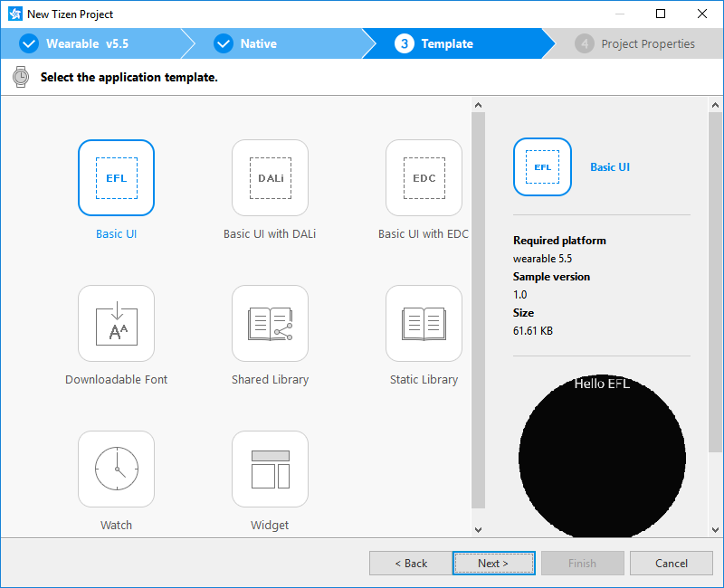Select the Downloadable Font template icon

click(116, 324)
